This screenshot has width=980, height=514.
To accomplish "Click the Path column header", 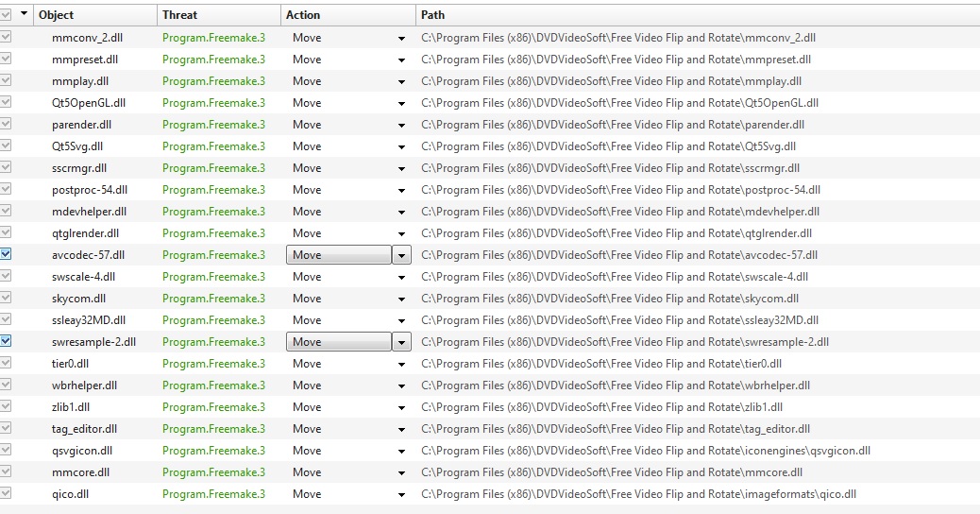I will [x=697, y=15].
